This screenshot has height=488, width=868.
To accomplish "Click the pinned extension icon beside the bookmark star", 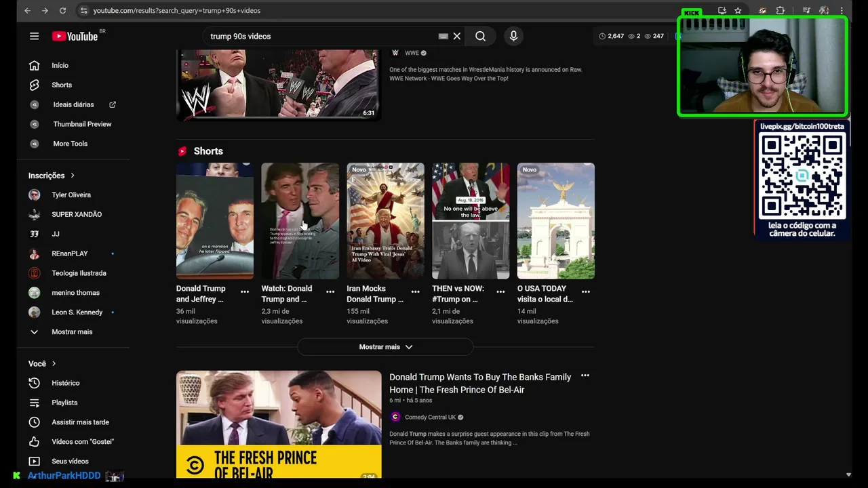I will pyautogui.click(x=762, y=10).
